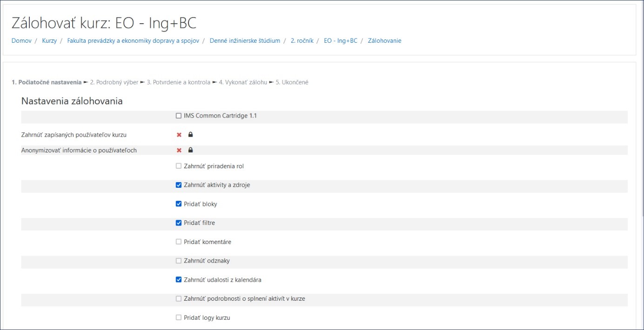Enable Zahrnúť podrobnosti o splnení aktivít v kurze
644x330 pixels.
[x=179, y=299]
